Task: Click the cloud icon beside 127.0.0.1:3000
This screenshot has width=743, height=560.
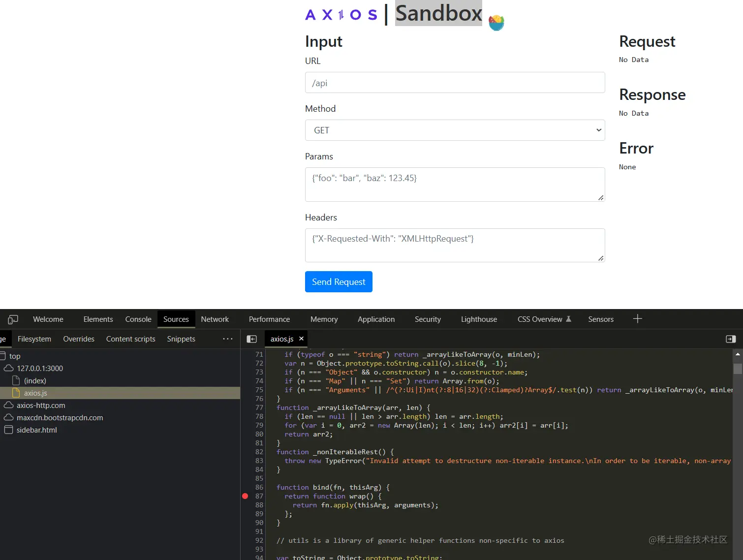Action: [x=9, y=368]
